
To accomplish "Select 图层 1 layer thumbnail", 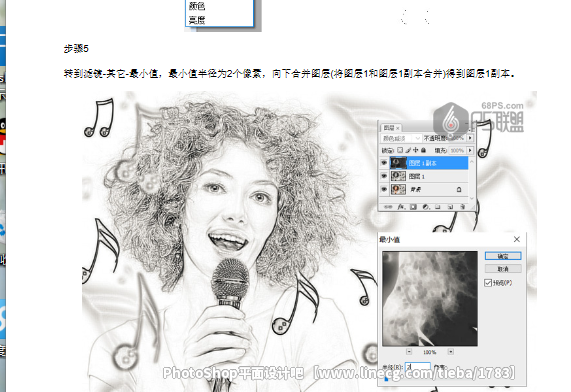I will coord(398,176).
